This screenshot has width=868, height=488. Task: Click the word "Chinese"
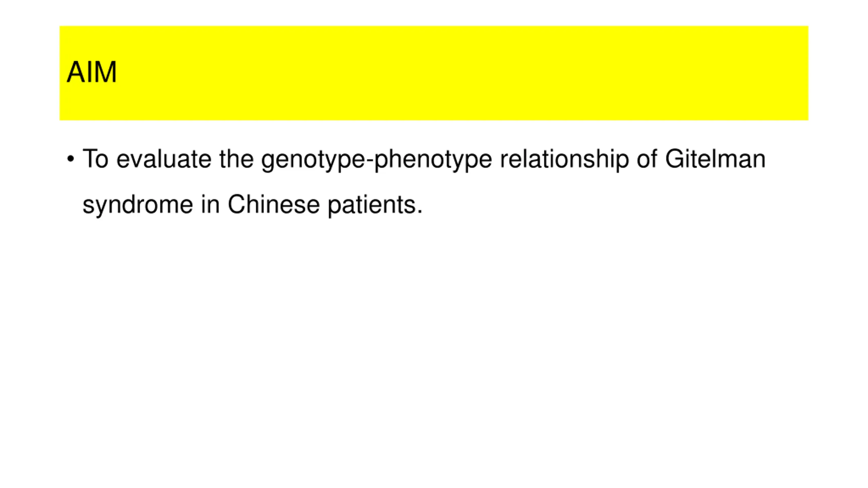point(273,204)
